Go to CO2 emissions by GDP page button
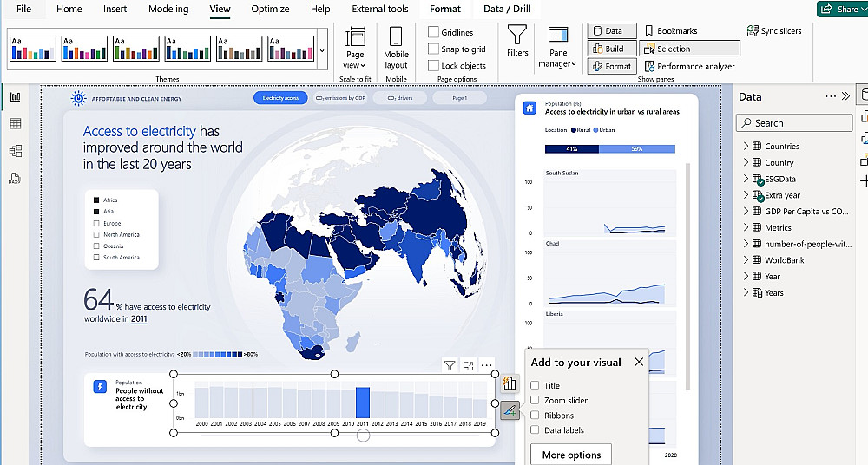 tap(340, 98)
